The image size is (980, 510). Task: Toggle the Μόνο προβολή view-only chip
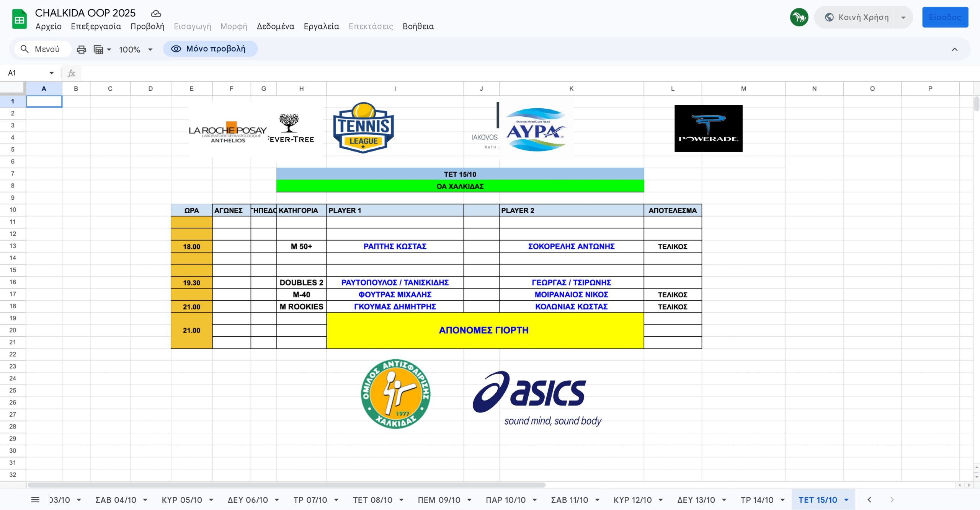[x=210, y=49]
